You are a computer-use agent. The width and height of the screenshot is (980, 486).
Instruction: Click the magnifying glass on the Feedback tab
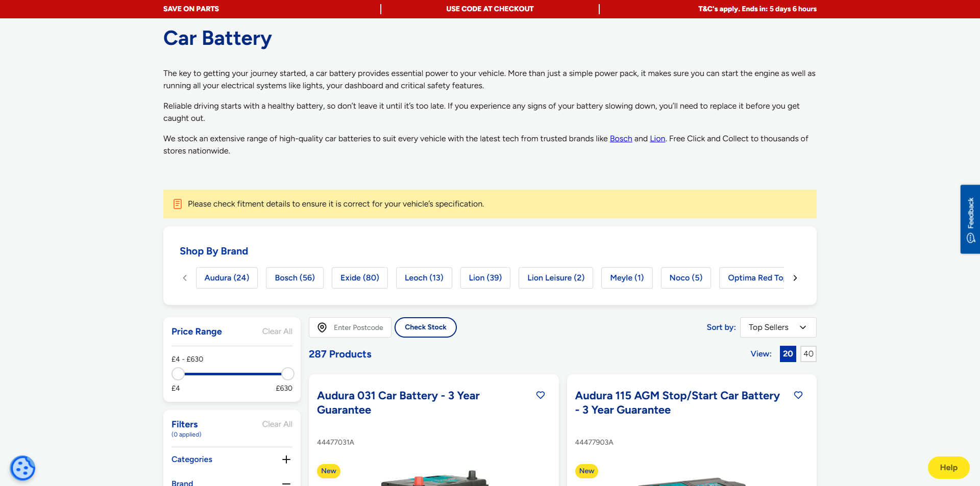(x=970, y=238)
